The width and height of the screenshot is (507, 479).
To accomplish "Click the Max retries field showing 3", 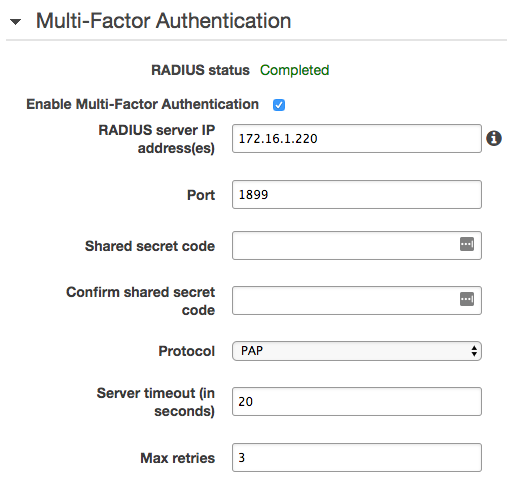I will tap(357, 457).
